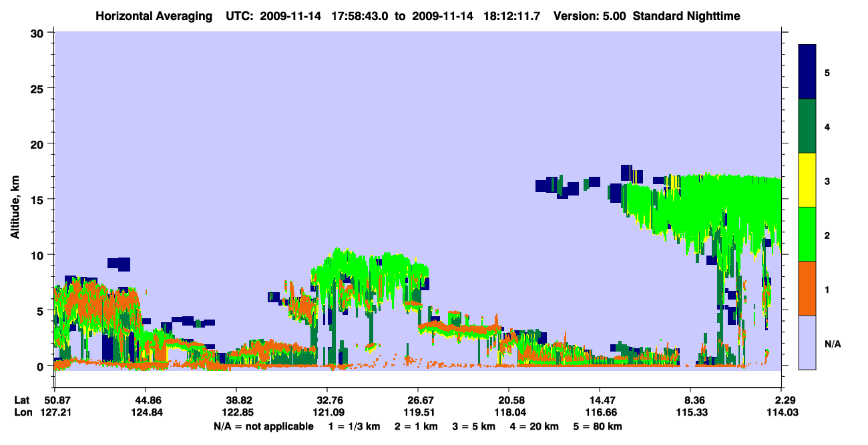Click latitude value 44.86
The width and height of the screenshot is (868, 445).
click(146, 400)
